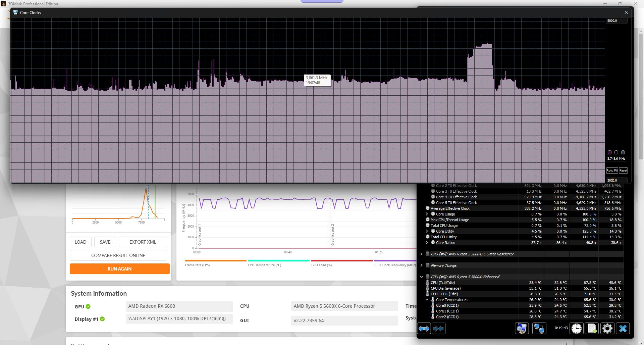The image size is (644, 345).
Task: Click the green Display #1 status check icon
Action: (x=102, y=319)
